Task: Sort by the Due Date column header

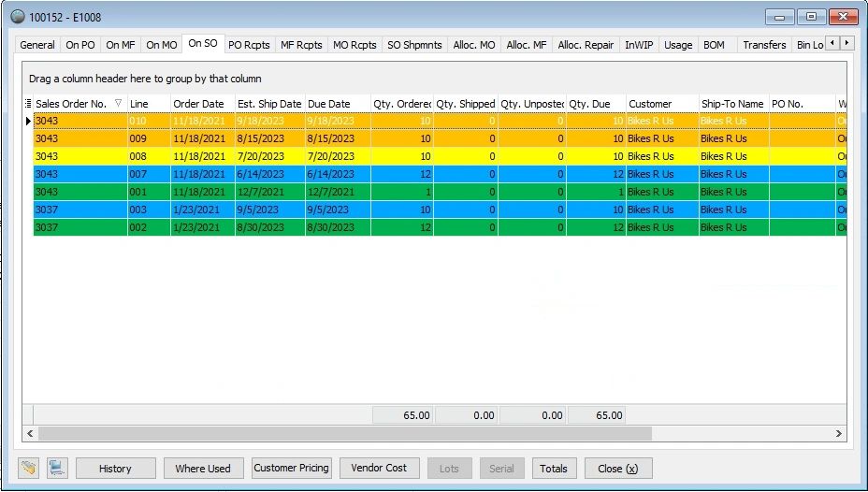Action: tap(328, 104)
